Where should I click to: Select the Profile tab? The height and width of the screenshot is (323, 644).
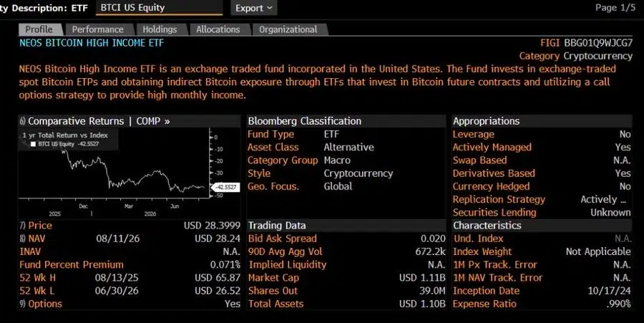39,29
